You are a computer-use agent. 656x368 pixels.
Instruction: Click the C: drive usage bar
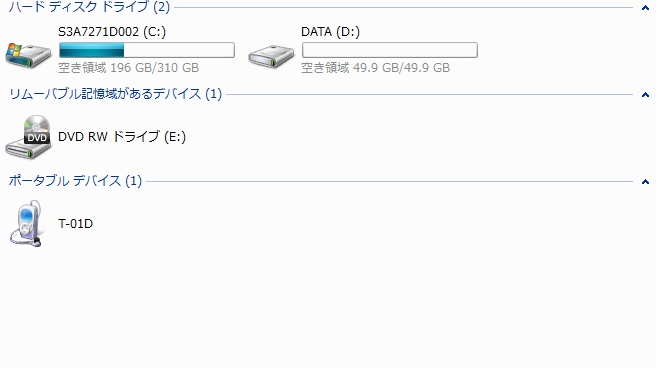147,50
